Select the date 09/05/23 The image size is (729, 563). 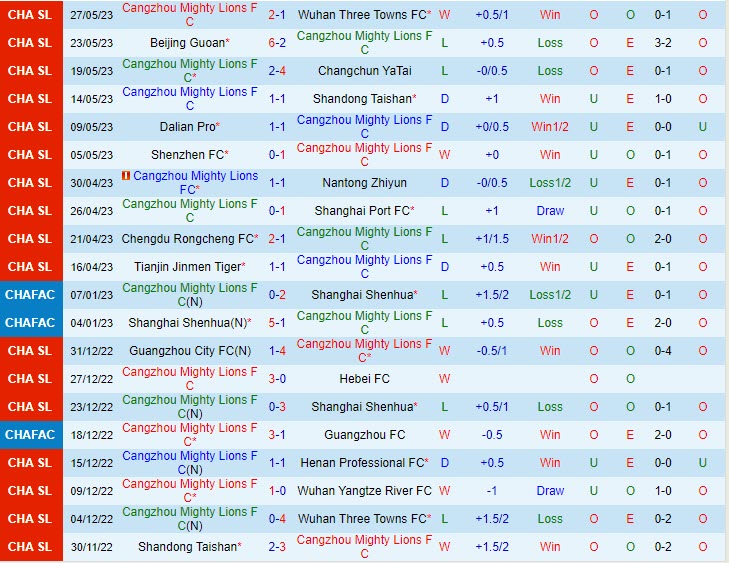(x=92, y=126)
